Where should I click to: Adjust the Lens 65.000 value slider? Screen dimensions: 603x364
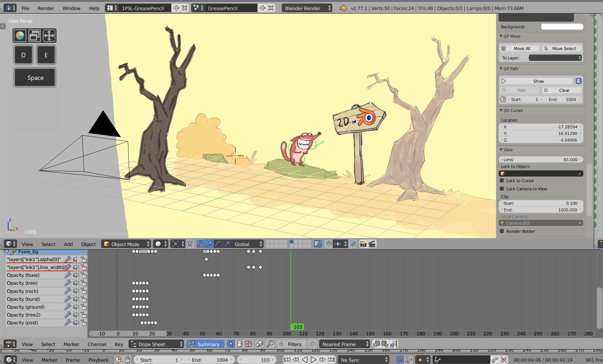tap(541, 160)
